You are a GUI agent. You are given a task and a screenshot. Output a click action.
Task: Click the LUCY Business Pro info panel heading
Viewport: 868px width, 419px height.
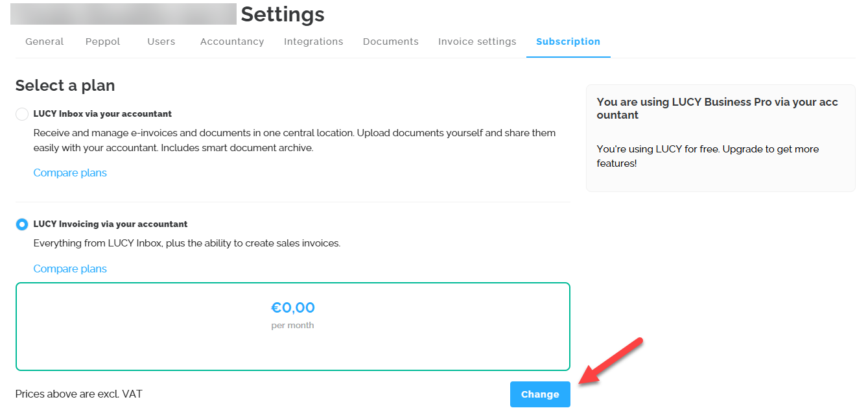pyautogui.click(x=717, y=108)
